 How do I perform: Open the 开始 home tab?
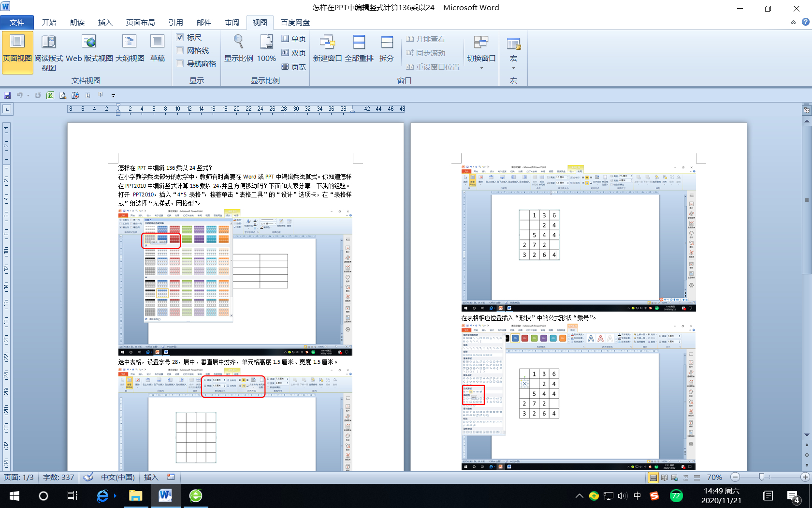[49, 22]
